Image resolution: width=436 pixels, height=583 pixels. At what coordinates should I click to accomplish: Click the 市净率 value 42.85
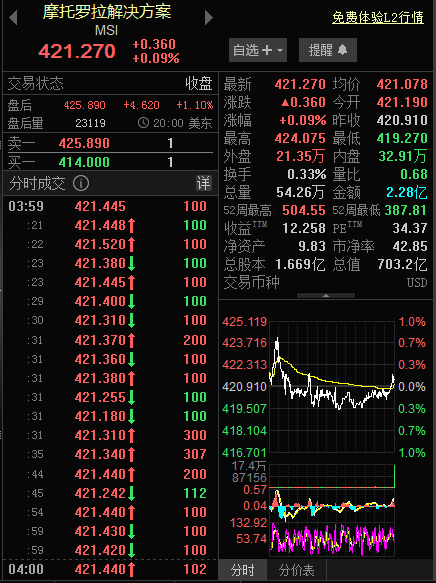tap(410, 246)
